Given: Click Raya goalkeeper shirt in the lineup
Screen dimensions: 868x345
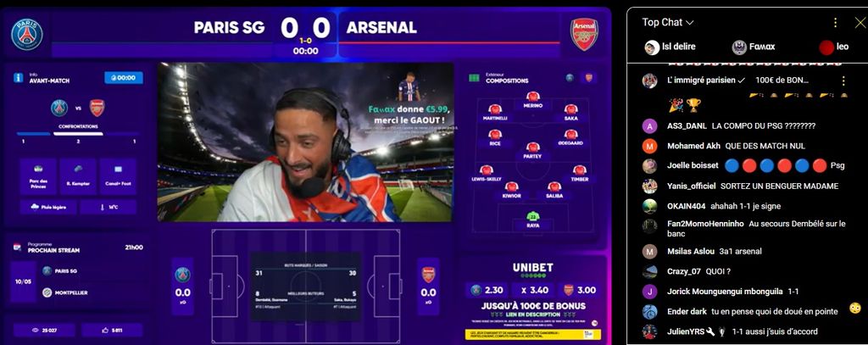Looking at the screenshot, I should pos(532,216).
